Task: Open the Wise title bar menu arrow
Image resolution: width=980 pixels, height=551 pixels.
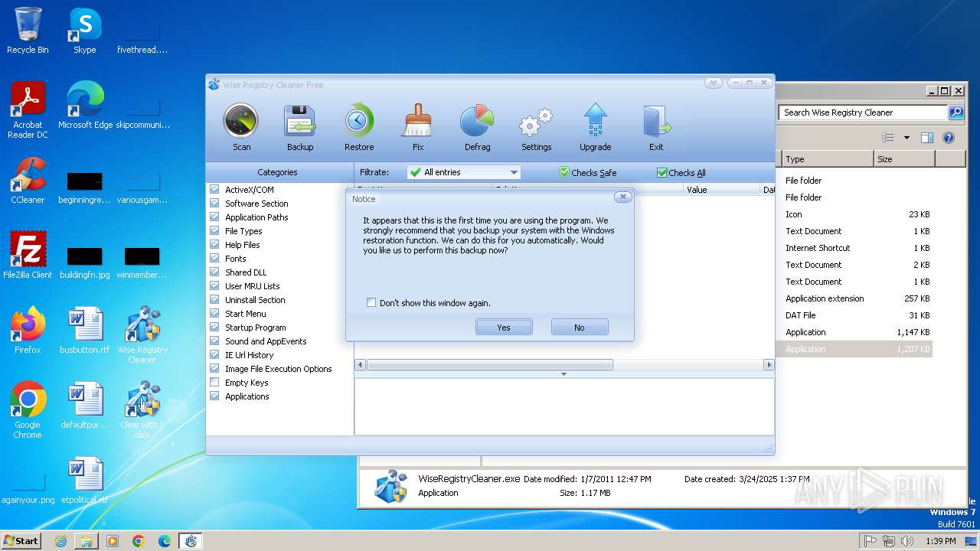Action: (x=713, y=83)
